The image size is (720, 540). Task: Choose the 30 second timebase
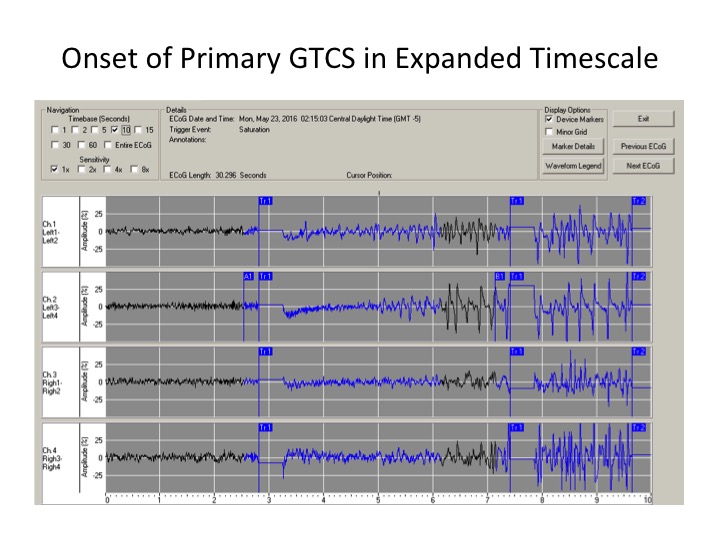pos(55,146)
